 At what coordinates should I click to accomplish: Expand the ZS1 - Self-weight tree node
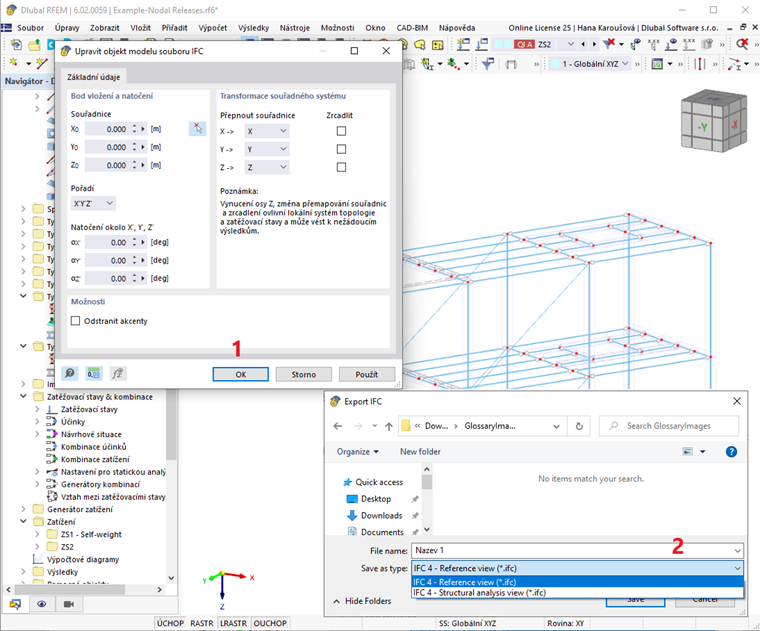pos(37,534)
